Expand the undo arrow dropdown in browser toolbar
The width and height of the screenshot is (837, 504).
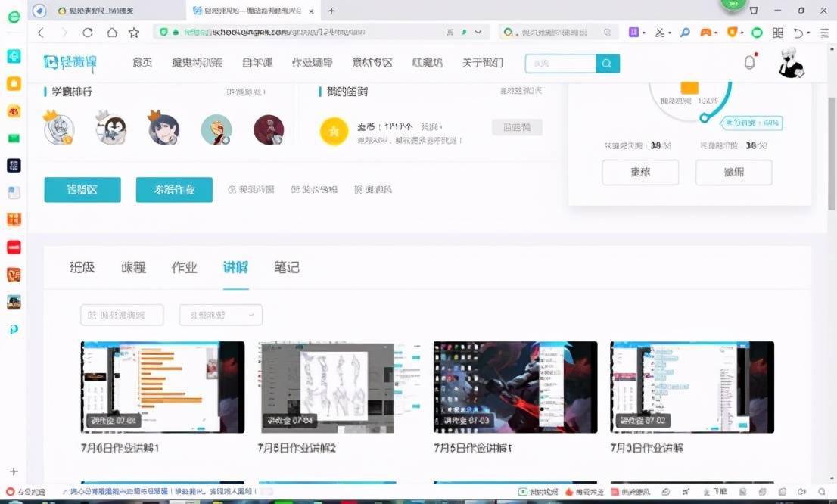click(808, 33)
